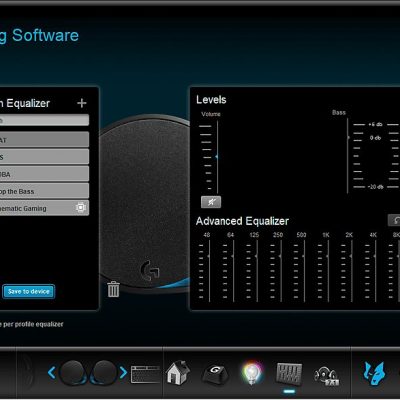Open the Home screen icon

(178, 372)
